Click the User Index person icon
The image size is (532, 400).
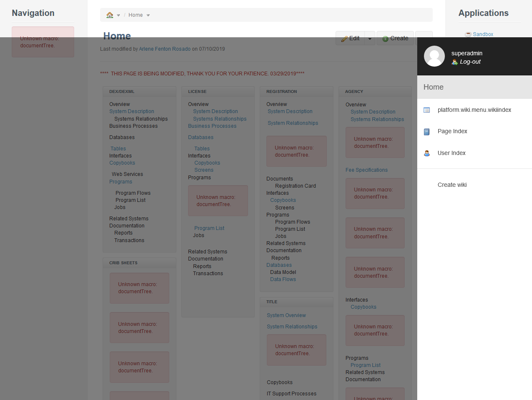(427, 153)
